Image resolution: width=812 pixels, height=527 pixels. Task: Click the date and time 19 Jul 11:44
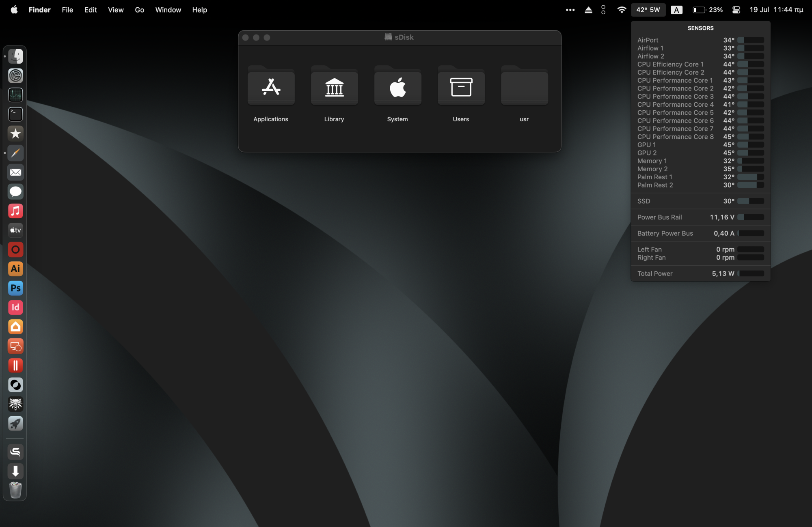776,10
